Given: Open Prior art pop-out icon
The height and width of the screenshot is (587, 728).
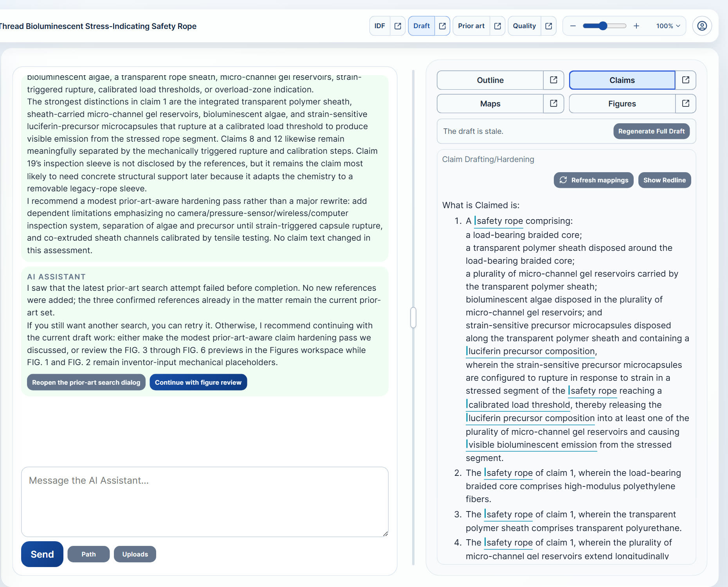Looking at the screenshot, I should [x=497, y=26].
